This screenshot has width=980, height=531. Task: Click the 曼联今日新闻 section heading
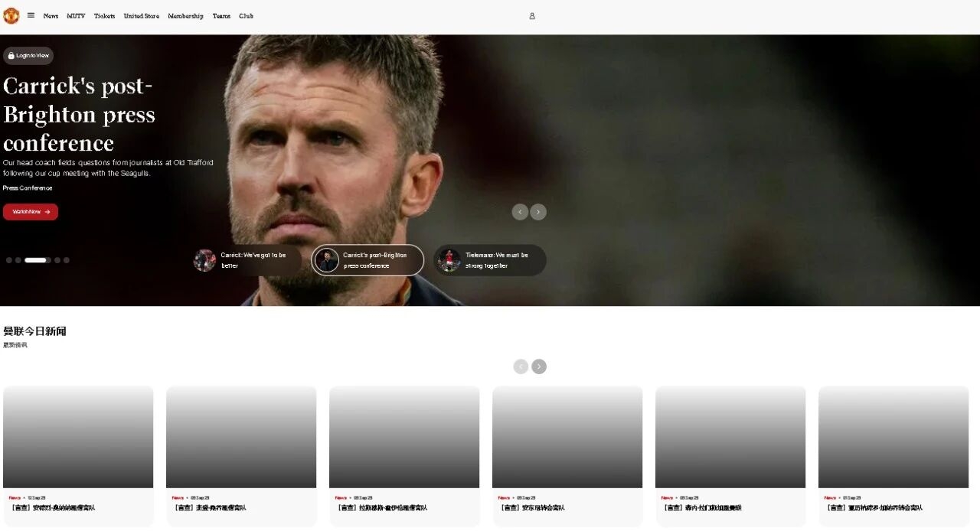pos(34,331)
